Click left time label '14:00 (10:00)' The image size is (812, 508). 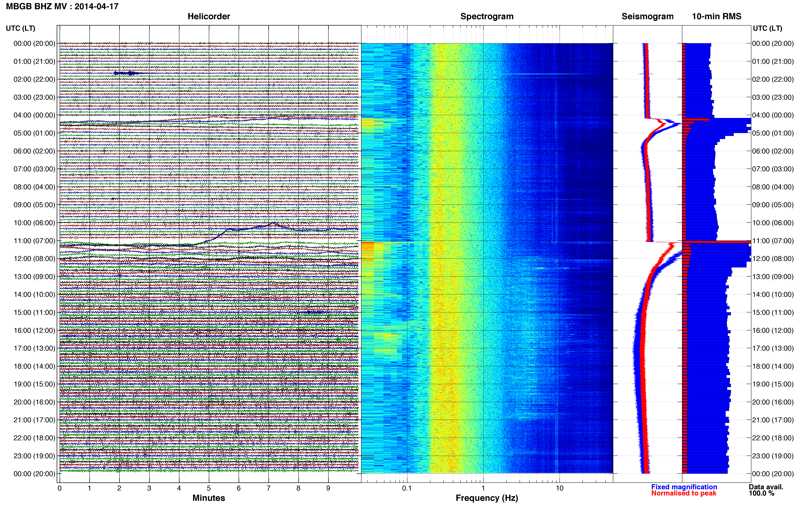tap(34, 295)
